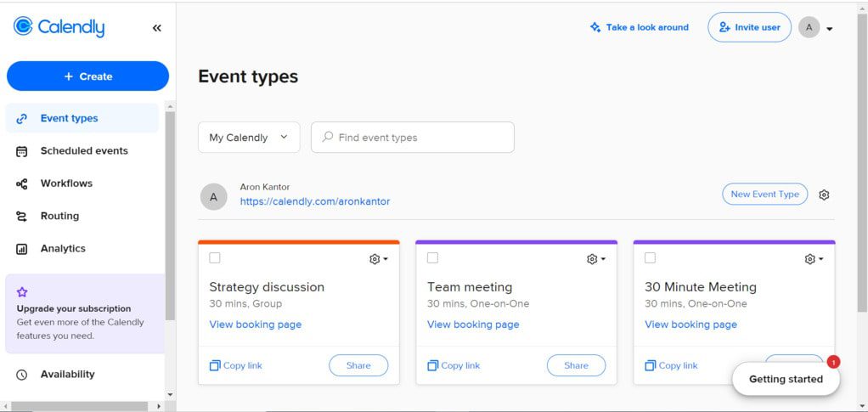Select the Strategy discussion checkbox

pos(215,257)
